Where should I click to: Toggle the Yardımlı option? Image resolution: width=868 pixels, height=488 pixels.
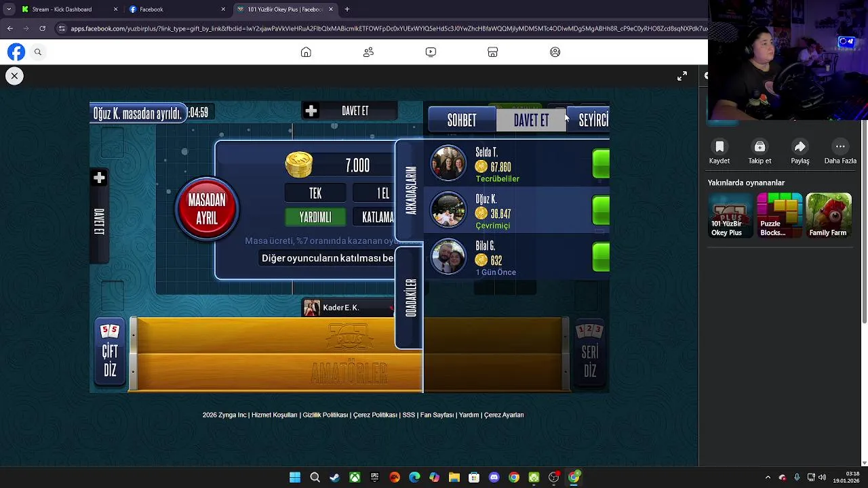(315, 217)
